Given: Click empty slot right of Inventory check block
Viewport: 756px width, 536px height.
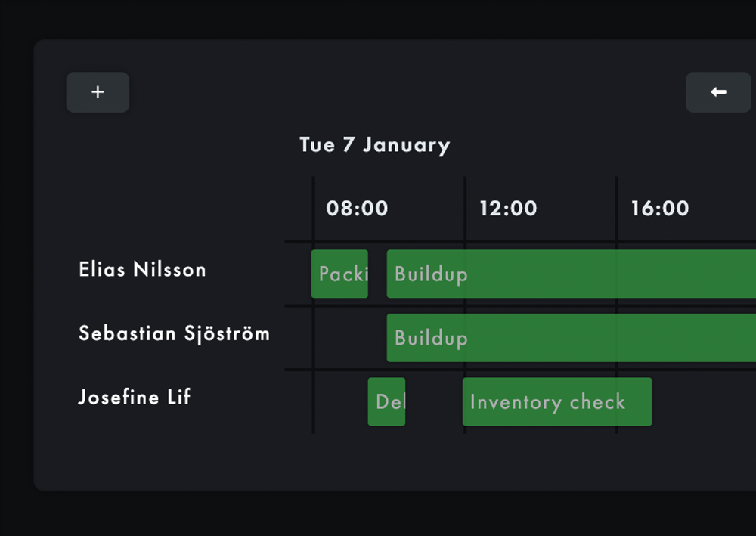Looking at the screenshot, I should (703, 401).
